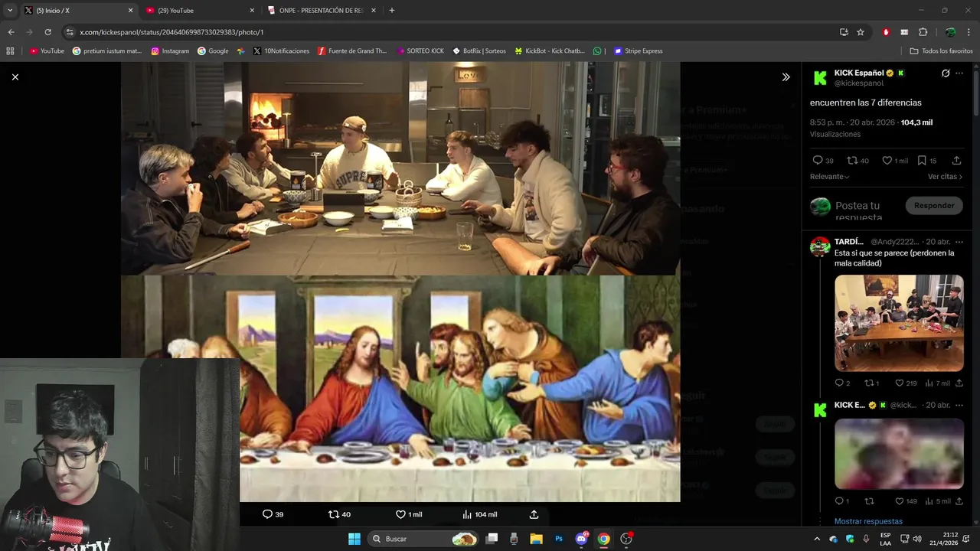Open the SORTEO KICK bookmark
Viewport: 980px width, 551px height.
tap(420, 51)
